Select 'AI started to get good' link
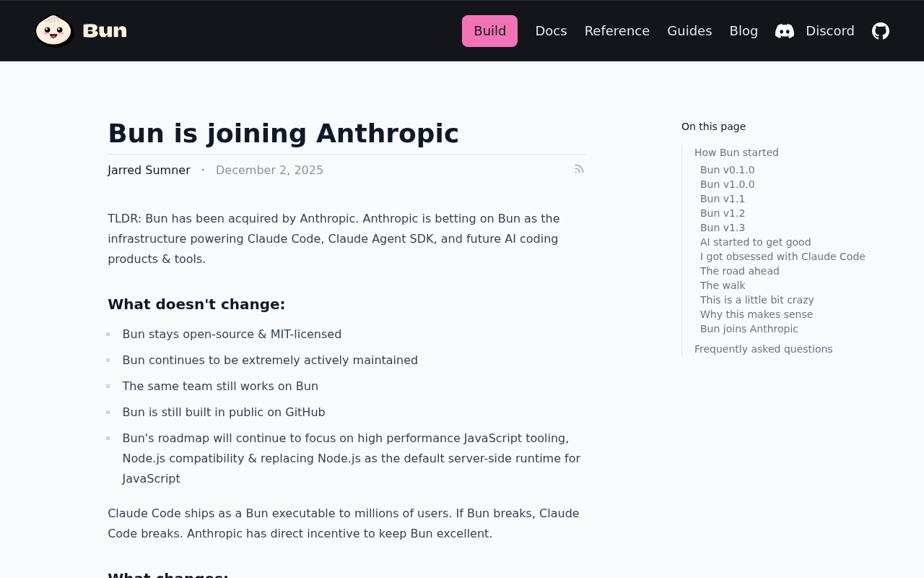Viewport: 924px width, 578px height. 755,242
